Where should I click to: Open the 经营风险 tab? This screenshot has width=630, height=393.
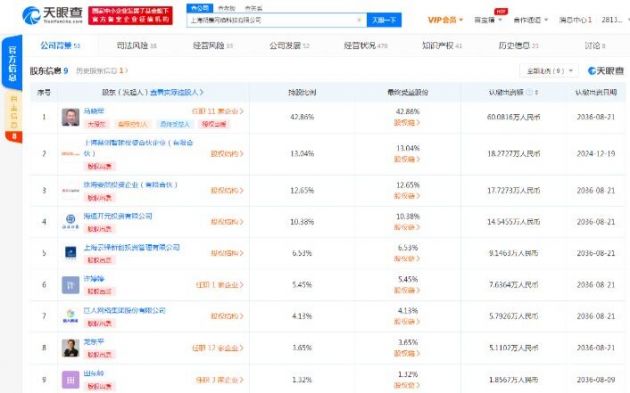click(x=213, y=46)
